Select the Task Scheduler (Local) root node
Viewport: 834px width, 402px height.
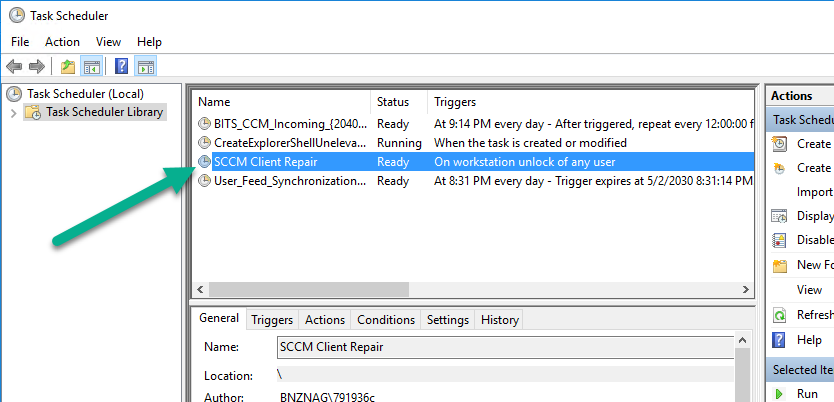tap(86, 94)
